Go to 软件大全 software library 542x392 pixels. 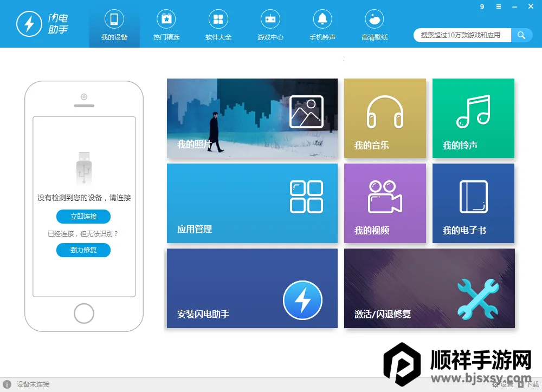218,25
